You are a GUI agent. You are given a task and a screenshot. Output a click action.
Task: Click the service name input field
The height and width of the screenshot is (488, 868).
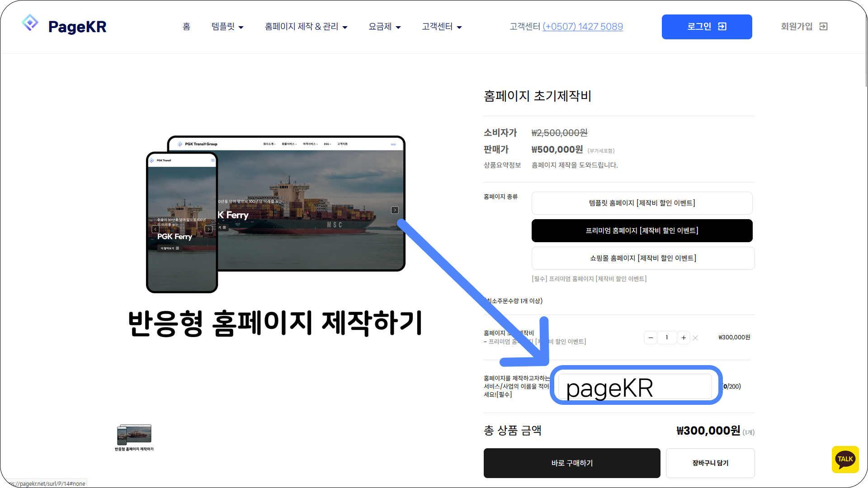[635, 387]
